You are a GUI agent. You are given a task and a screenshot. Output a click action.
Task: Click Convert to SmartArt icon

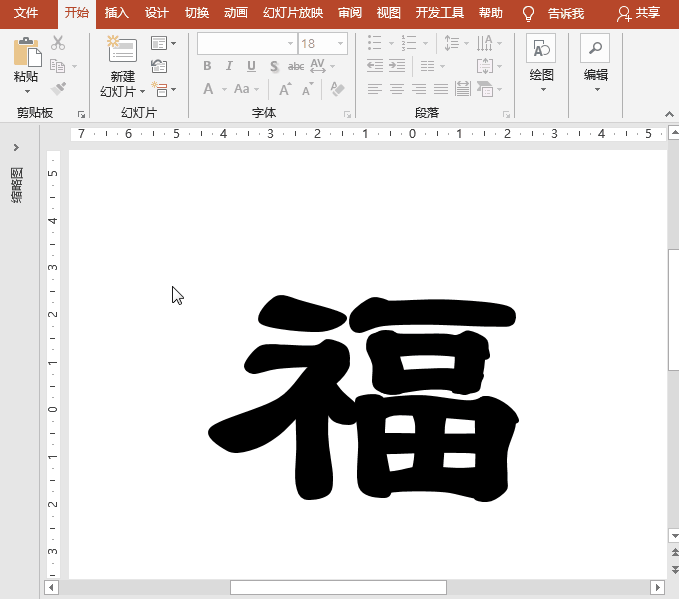[x=485, y=89]
